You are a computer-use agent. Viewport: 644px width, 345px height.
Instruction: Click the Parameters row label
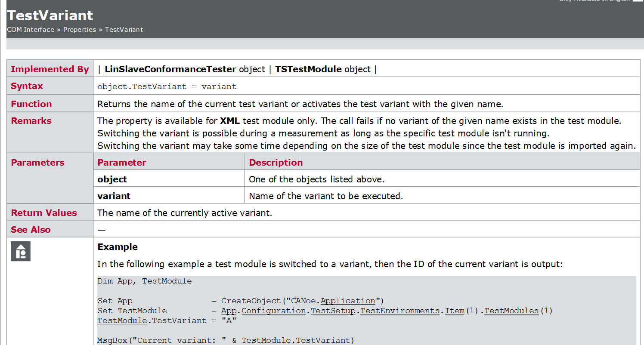click(x=37, y=162)
